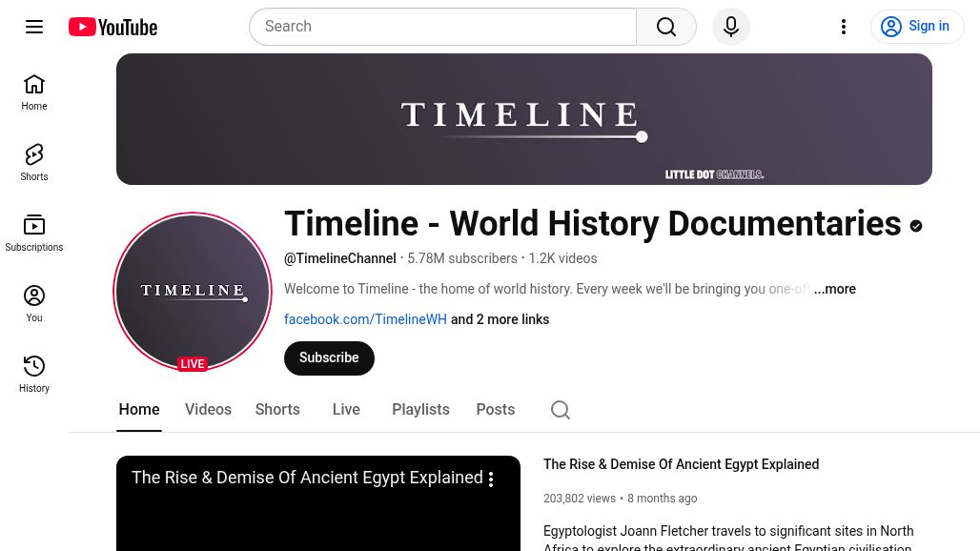Viewport: 980px width, 551px height.
Task: Go to Subscriptions via sidebar icon
Action: [x=34, y=232]
